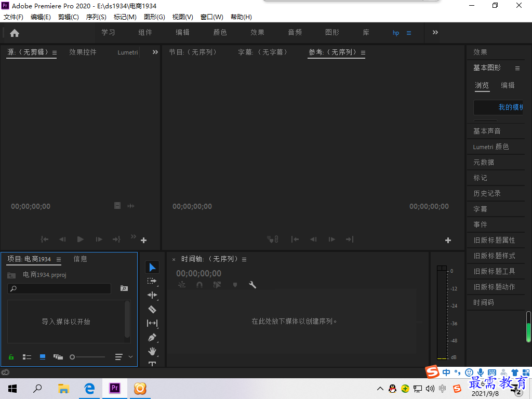Viewport: 532px width, 399px height.
Task: Open timeline display settings wrench
Action: [252, 285]
